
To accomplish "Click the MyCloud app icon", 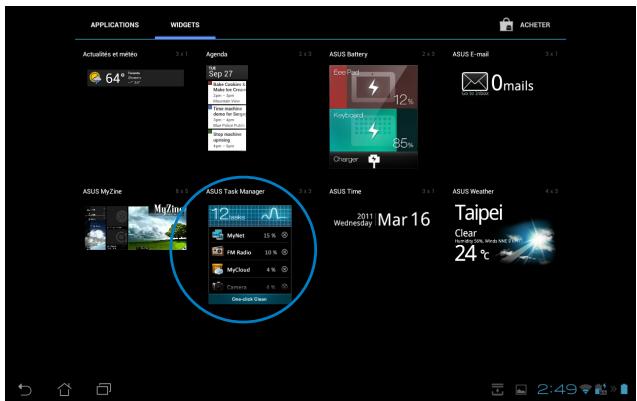I will point(217,269).
